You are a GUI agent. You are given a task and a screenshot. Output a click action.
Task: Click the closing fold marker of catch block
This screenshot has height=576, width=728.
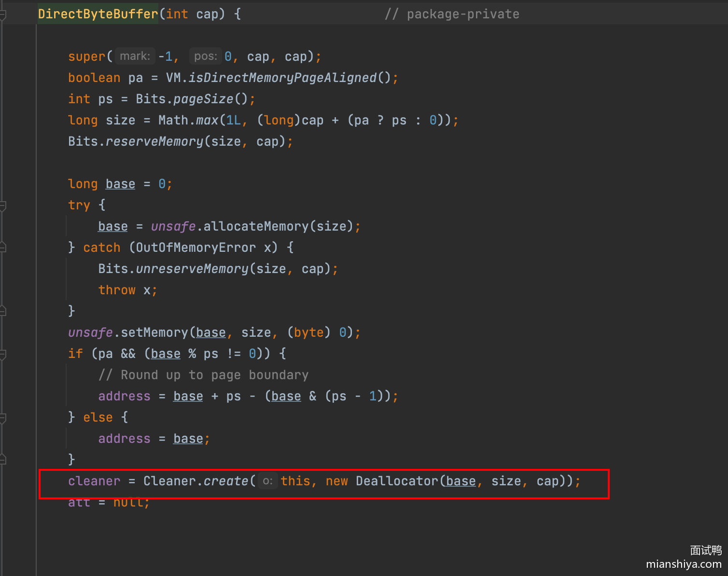click(x=2, y=311)
